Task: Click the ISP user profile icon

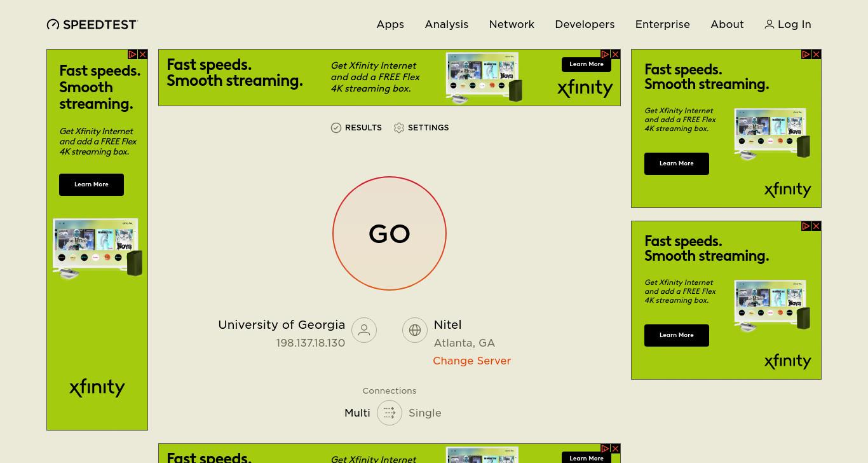Action: 364,330
